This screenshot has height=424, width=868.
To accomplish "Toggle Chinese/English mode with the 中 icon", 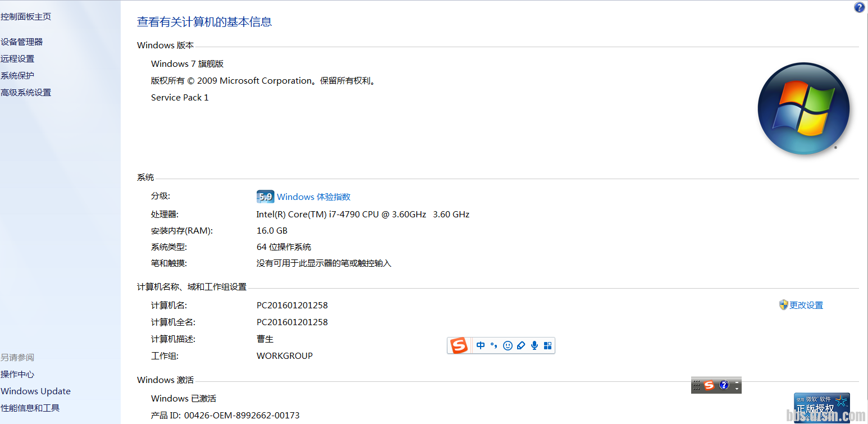I will pyautogui.click(x=481, y=345).
